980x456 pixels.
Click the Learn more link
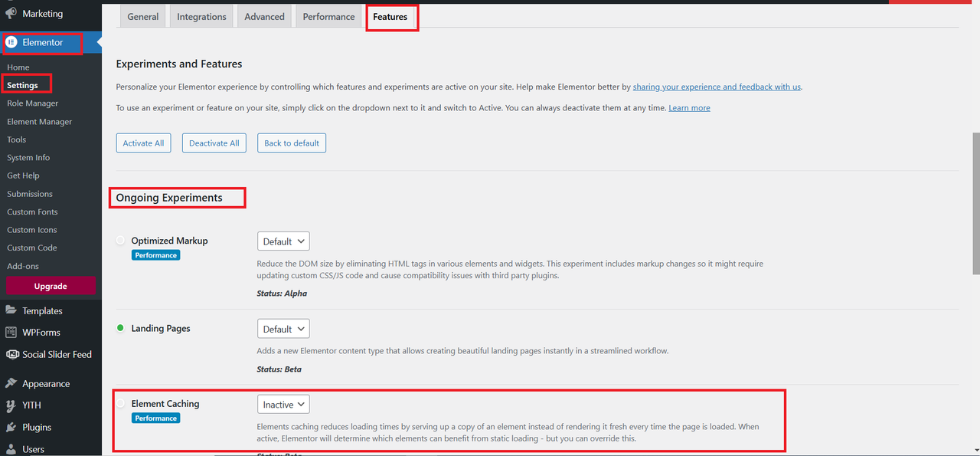pos(689,108)
